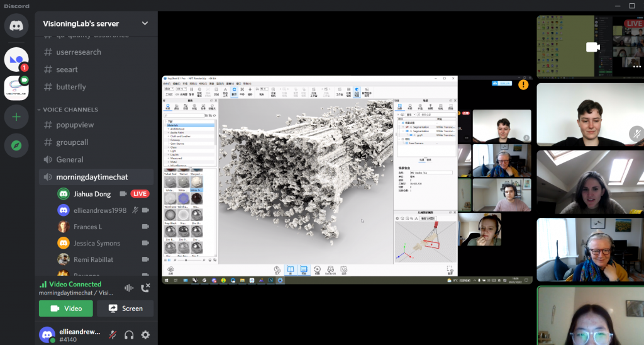This screenshot has height=345, width=644.
Task: Open Animation icon in KeyShot bottom bar
Action: pyautogui.click(x=317, y=269)
